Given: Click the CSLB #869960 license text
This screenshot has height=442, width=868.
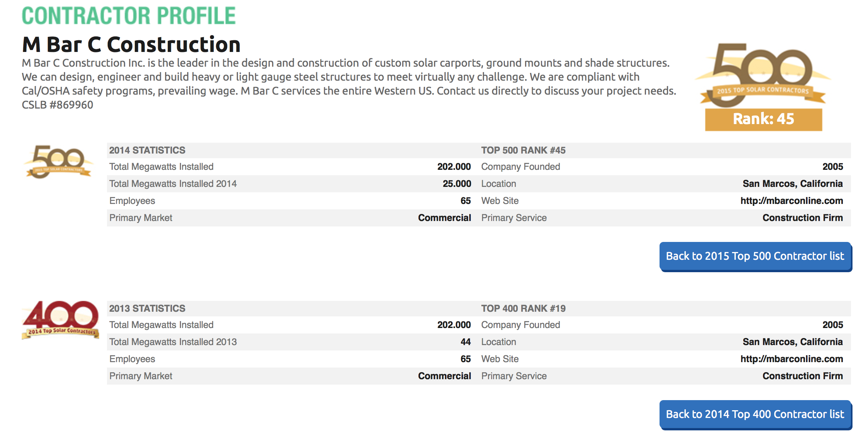Looking at the screenshot, I should [x=57, y=105].
